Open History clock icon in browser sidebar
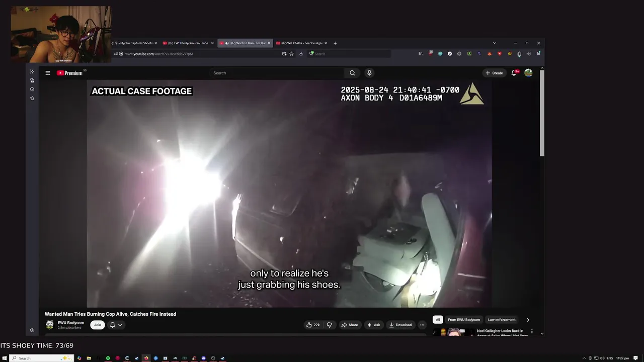 (x=32, y=89)
